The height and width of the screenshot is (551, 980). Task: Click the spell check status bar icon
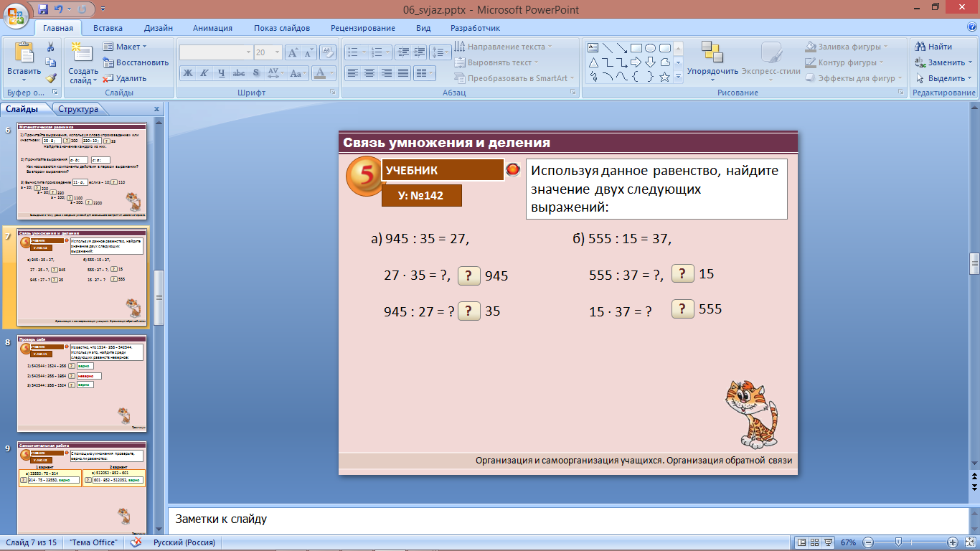pyautogui.click(x=136, y=542)
